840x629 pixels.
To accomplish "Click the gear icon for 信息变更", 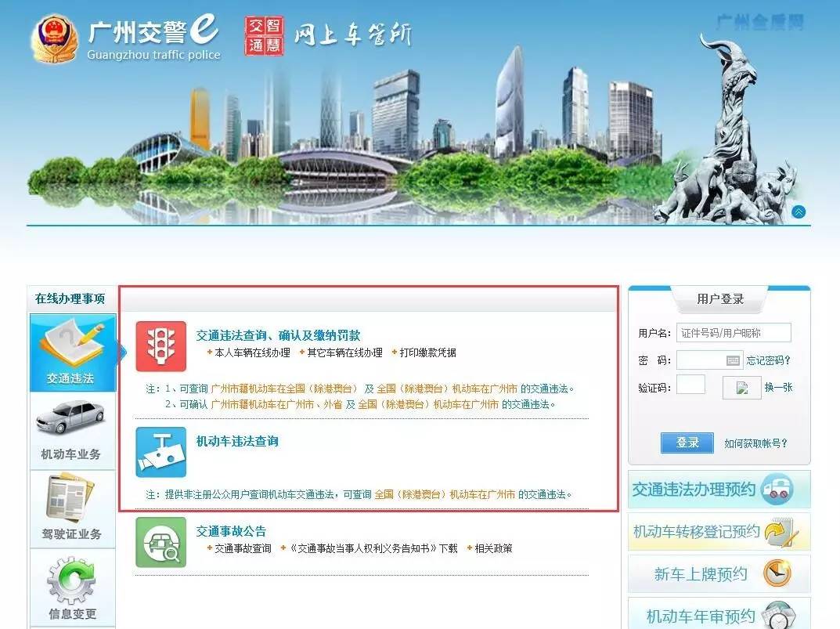I will pos(72,580).
